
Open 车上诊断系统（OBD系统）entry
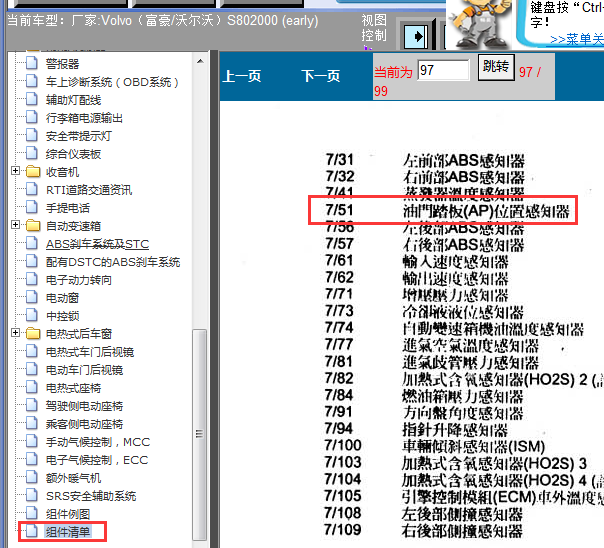coord(112,82)
